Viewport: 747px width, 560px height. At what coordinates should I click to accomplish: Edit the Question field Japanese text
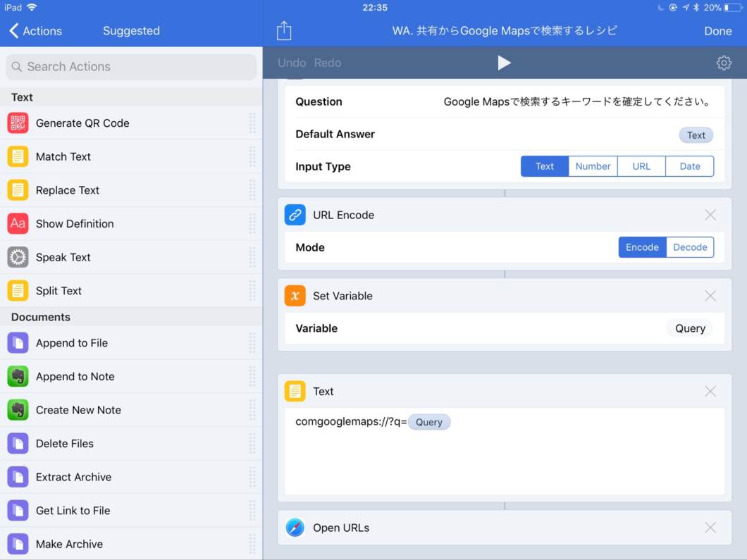coord(577,101)
